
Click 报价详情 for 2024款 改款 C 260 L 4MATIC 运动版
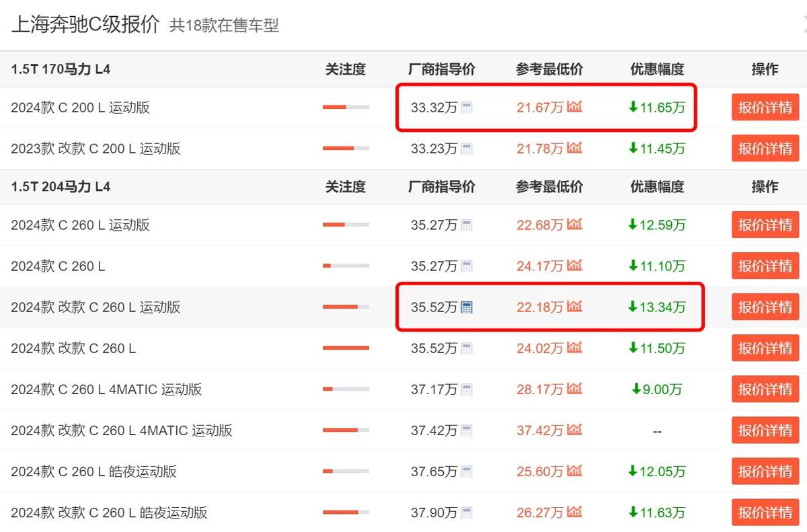(765, 430)
